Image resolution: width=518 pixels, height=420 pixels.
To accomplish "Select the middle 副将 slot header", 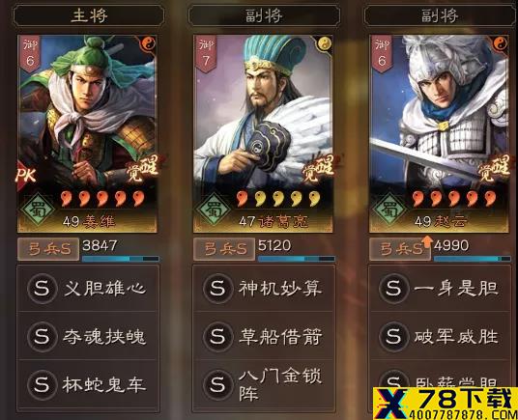I will (264, 15).
